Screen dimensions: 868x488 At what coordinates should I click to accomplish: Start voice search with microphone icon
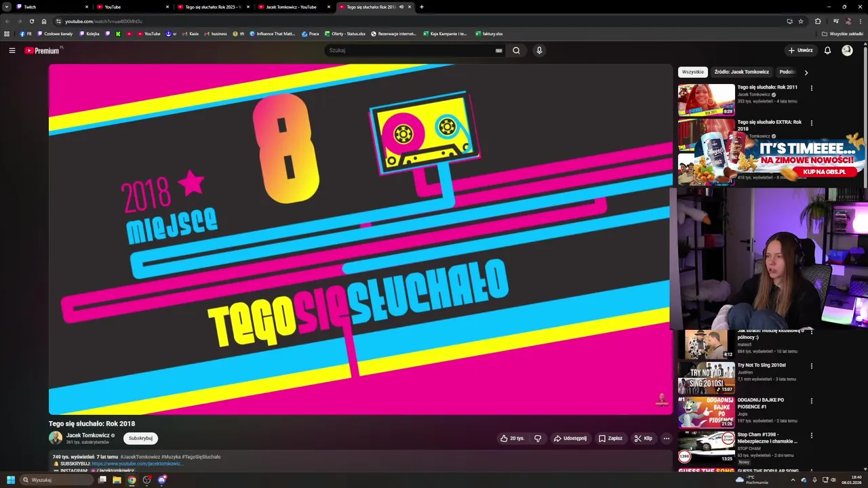coord(539,50)
